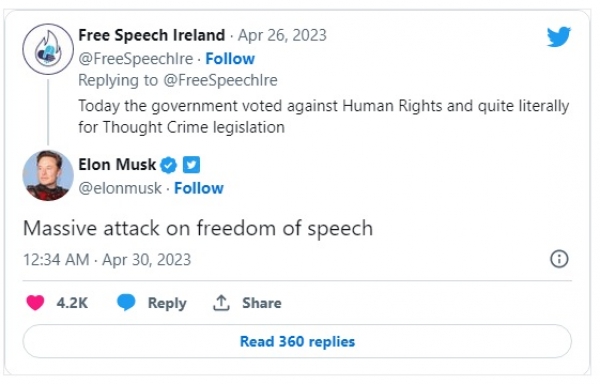Click the Twitter bird logo

[559, 36]
